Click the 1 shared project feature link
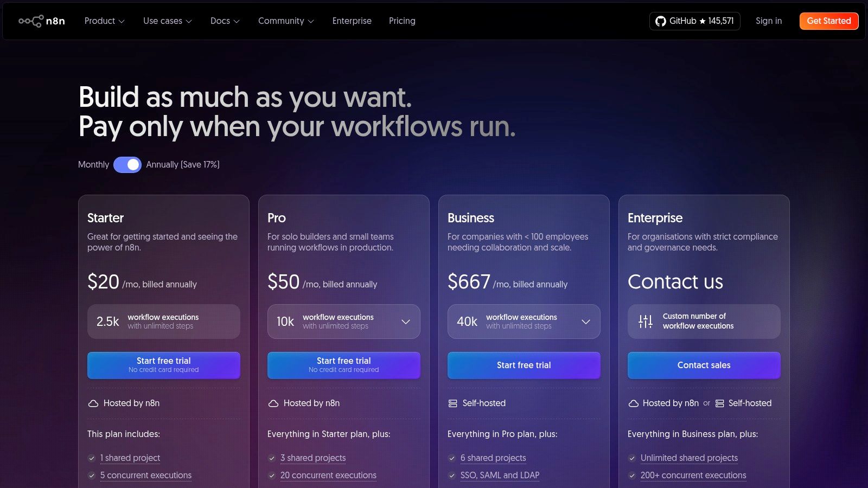 pos(130,458)
